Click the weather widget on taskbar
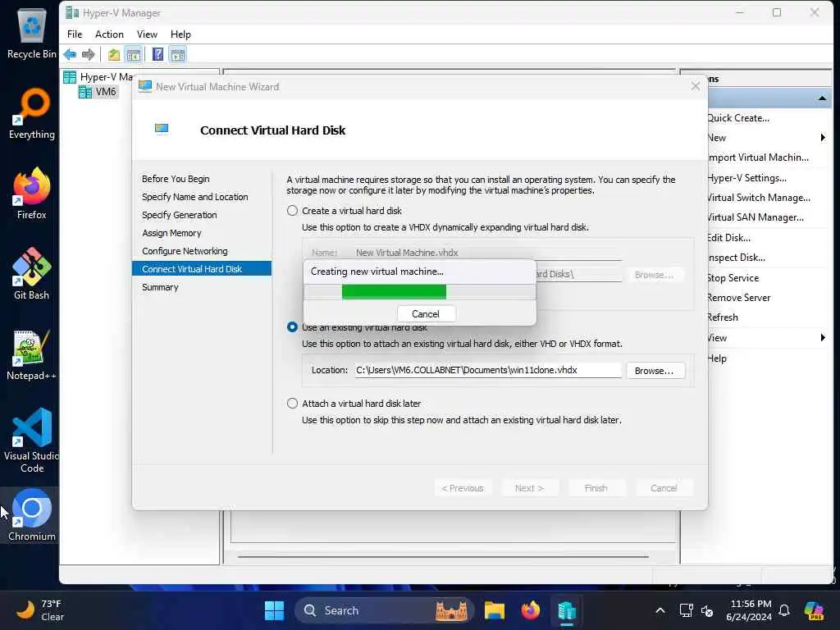The image size is (840, 630). click(40, 610)
